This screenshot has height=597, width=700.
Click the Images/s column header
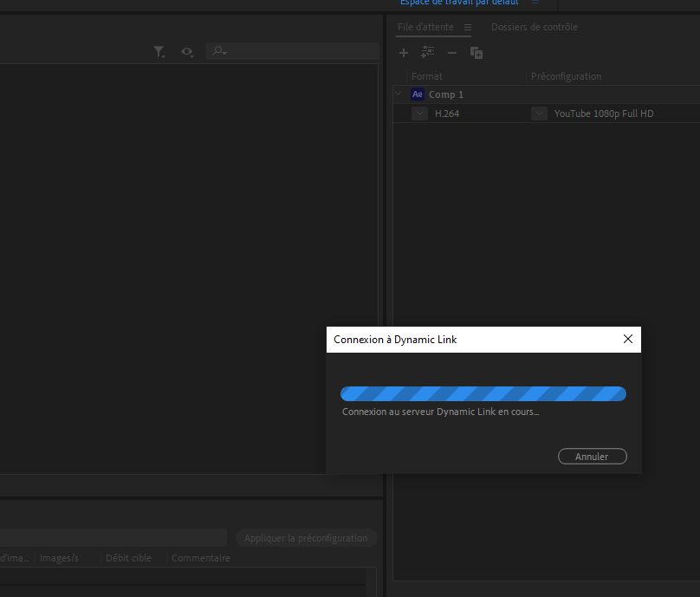point(59,558)
